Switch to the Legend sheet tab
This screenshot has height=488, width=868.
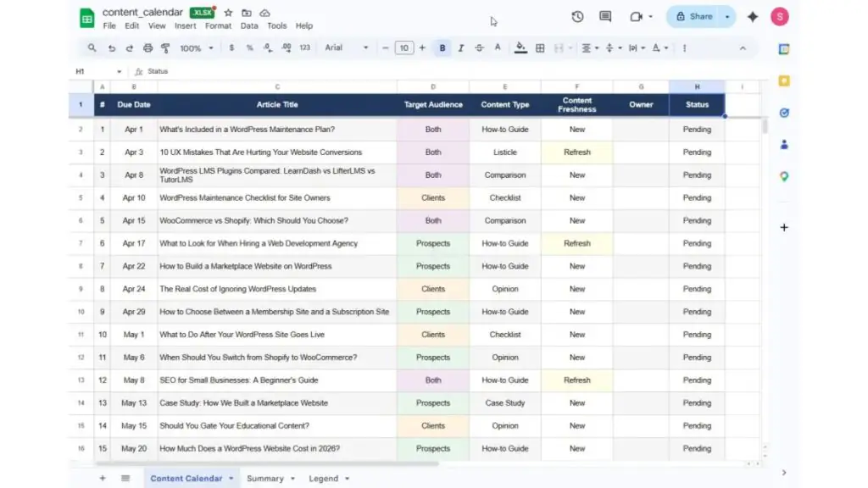tap(323, 479)
